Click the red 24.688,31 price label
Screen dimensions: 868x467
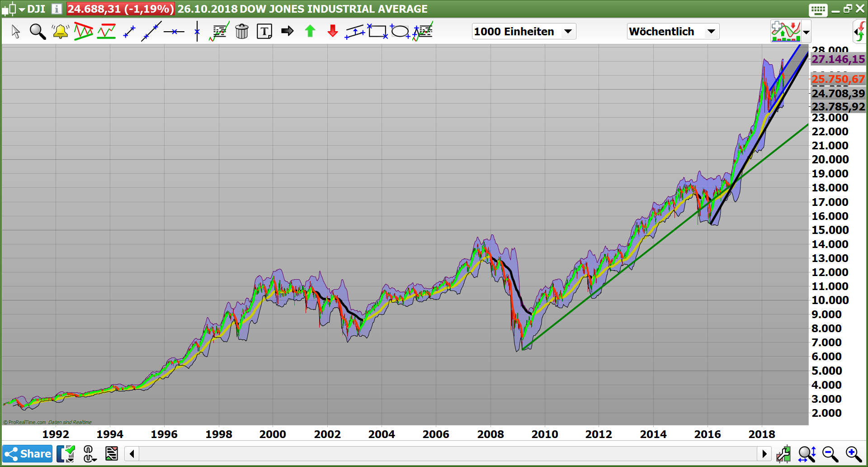point(120,9)
